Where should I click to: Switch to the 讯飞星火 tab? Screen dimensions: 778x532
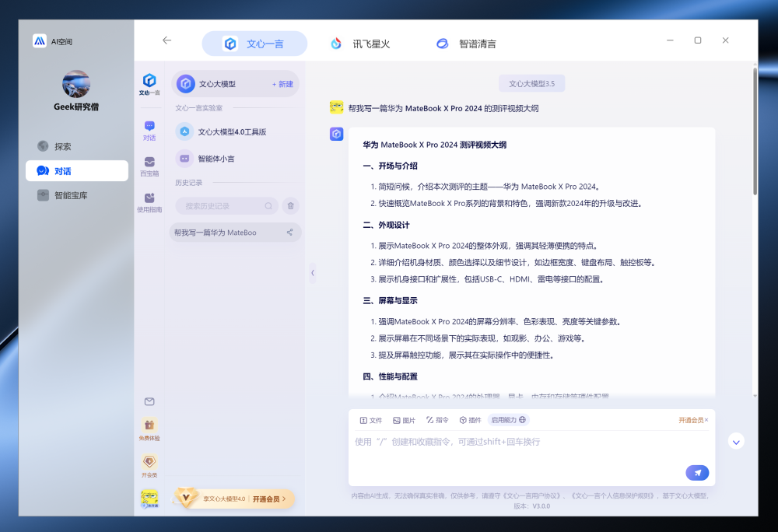click(360, 44)
